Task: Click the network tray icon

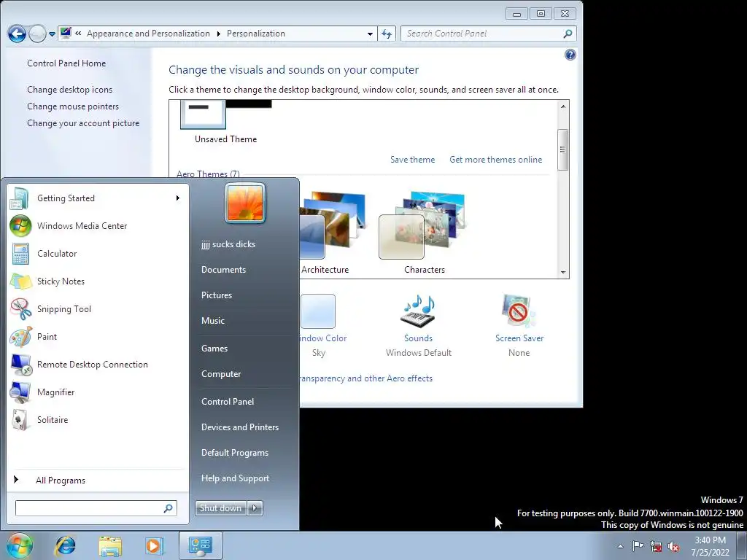Action: 656,546
